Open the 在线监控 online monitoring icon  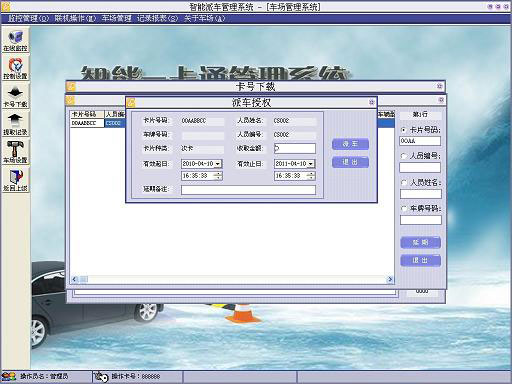[15, 40]
